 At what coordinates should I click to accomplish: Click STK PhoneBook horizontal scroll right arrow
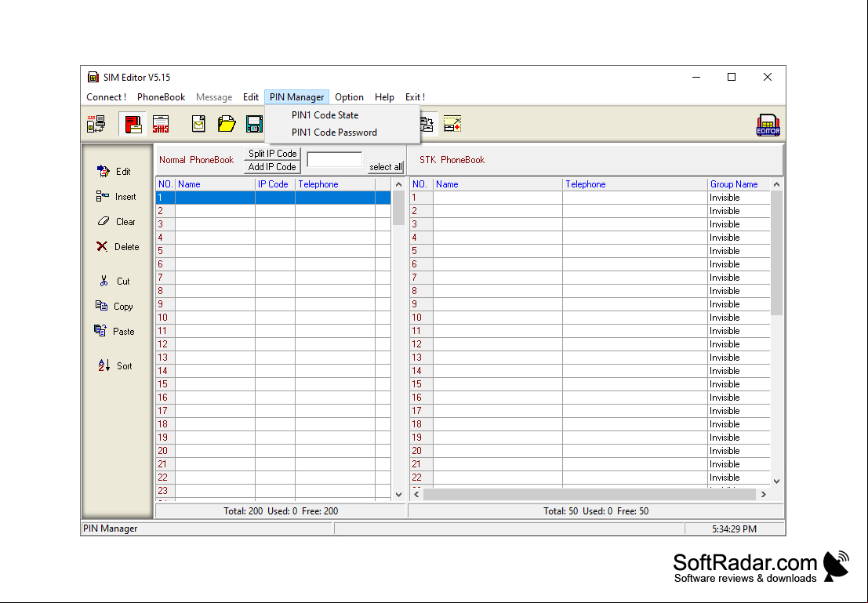pyautogui.click(x=764, y=494)
